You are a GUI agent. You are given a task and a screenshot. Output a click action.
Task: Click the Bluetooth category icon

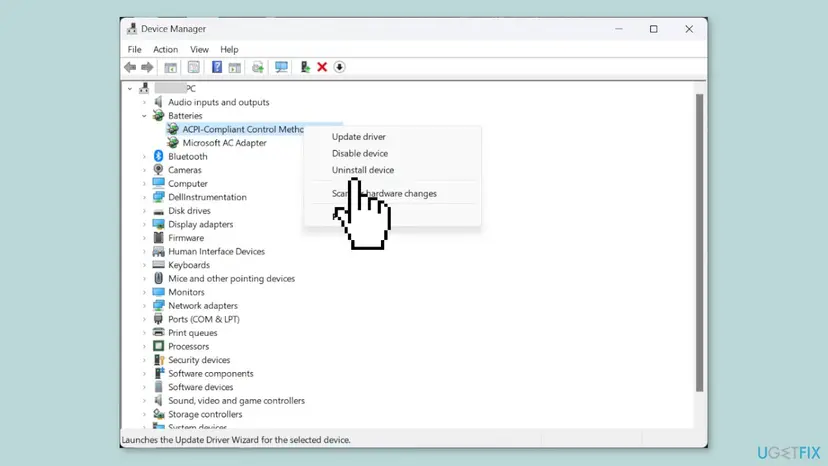coord(158,156)
